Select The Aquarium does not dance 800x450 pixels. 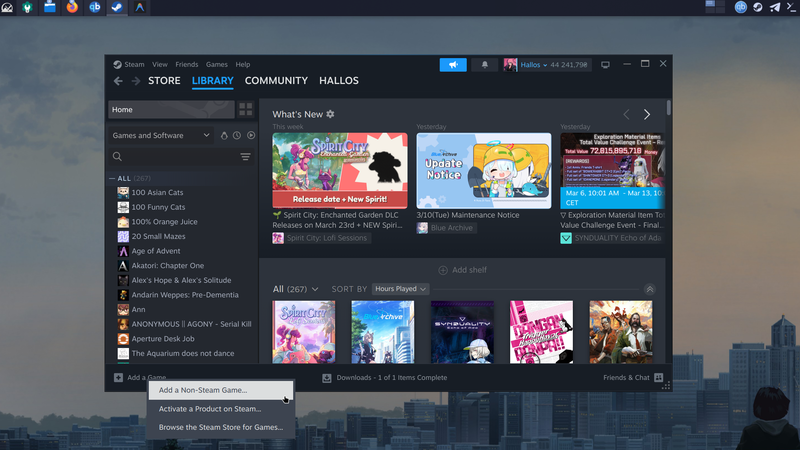click(183, 354)
